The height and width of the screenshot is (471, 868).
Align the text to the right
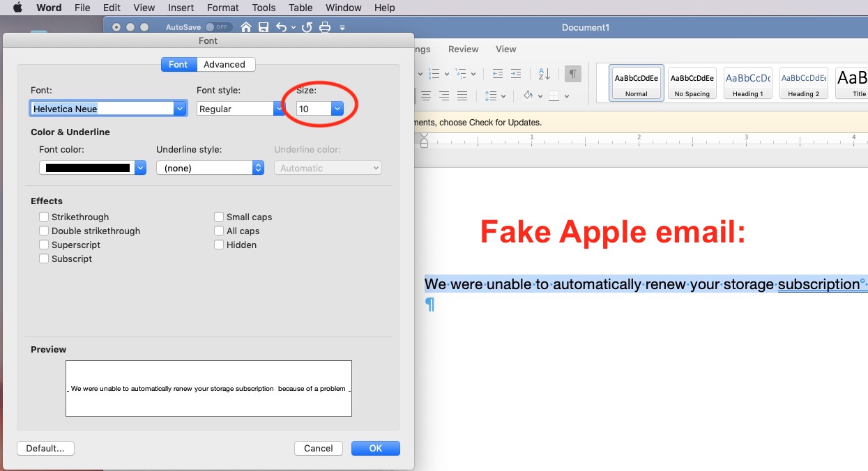[x=444, y=95]
